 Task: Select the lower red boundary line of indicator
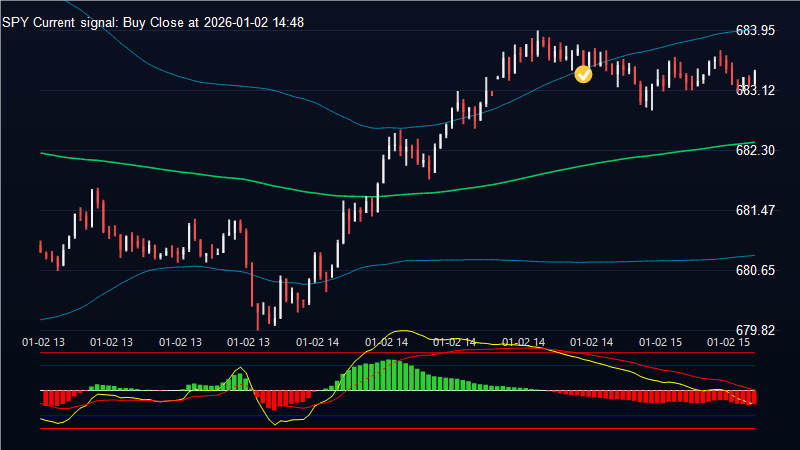(x=400, y=428)
